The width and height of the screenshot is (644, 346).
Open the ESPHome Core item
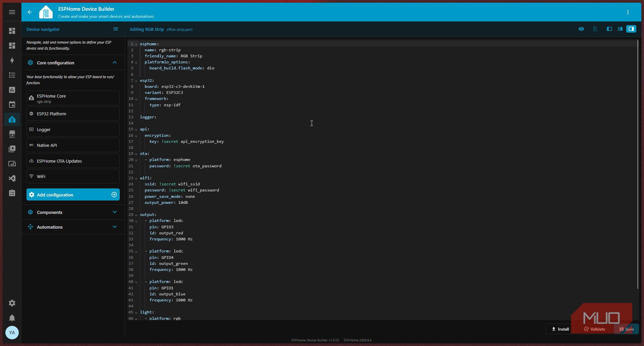(73, 98)
